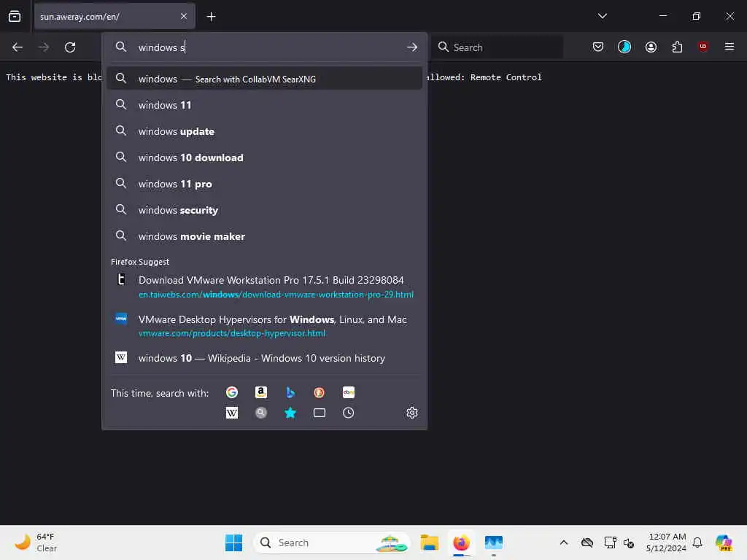The width and height of the screenshot is (747, 560).
Task: Search bookmarks with the star icon
Action: 290,413
